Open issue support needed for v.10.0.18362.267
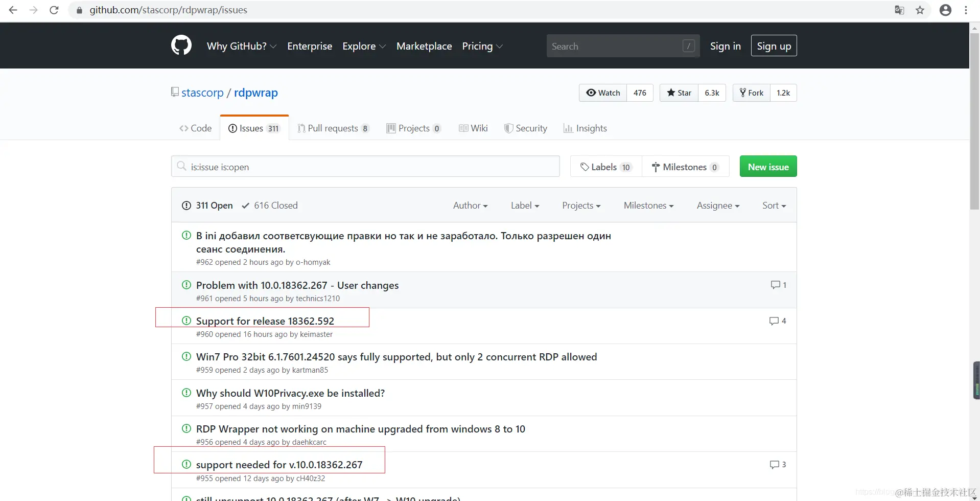Screen dimensions: 980x501 click(279, 465)
